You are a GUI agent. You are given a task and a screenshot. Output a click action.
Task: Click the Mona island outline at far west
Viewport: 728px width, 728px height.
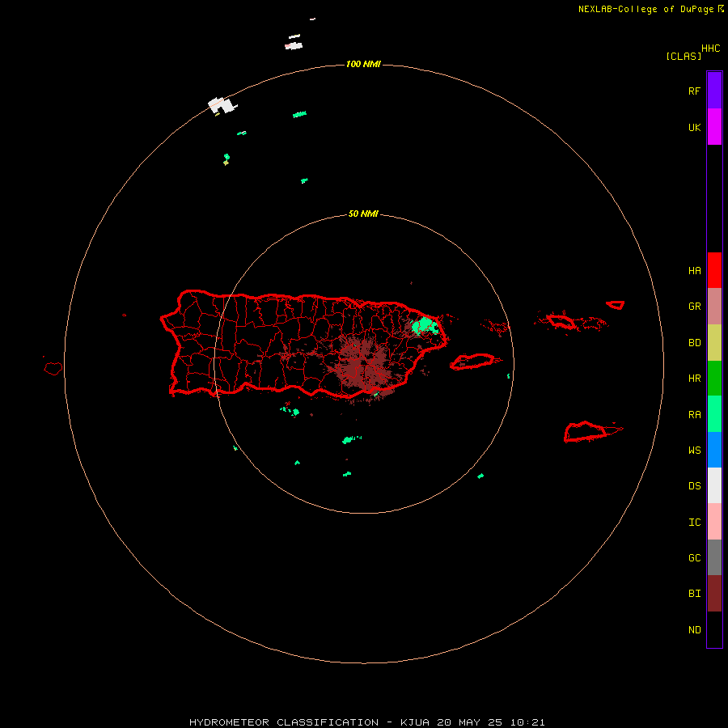point(53,368)
